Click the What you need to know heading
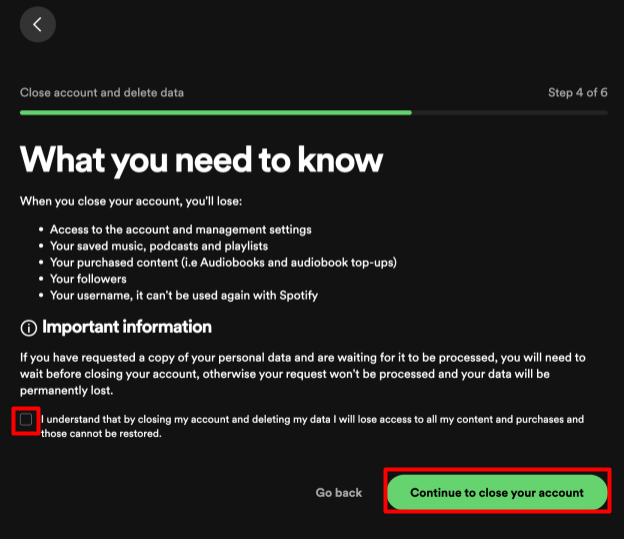The width and height of the screenshot is (624, 539). [201, 160]
